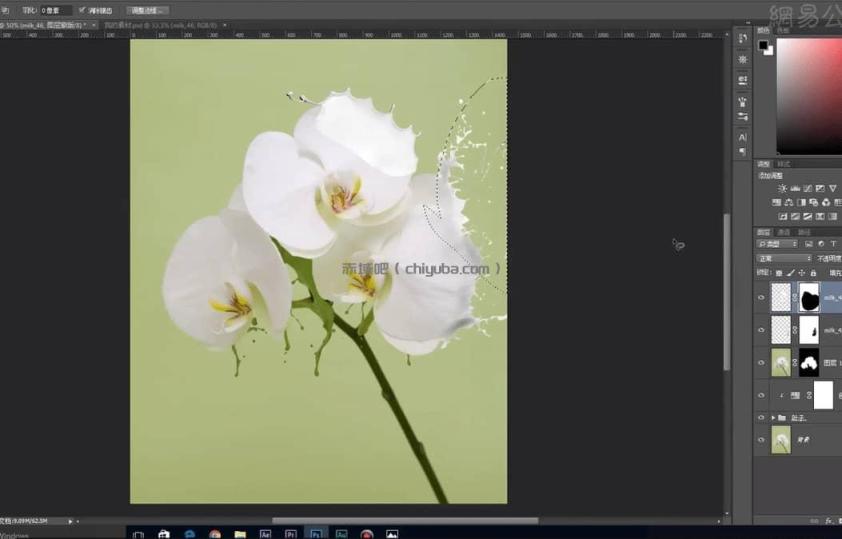Expand the layer group folder
Image resolution: width=842 pixels, height=539 pixels.
(x=773, y=418)
